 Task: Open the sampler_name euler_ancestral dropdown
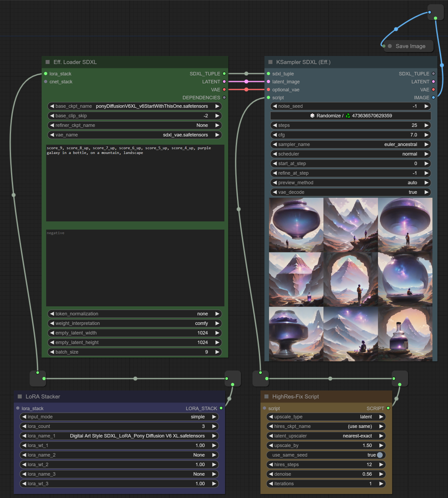coord(350,144)
